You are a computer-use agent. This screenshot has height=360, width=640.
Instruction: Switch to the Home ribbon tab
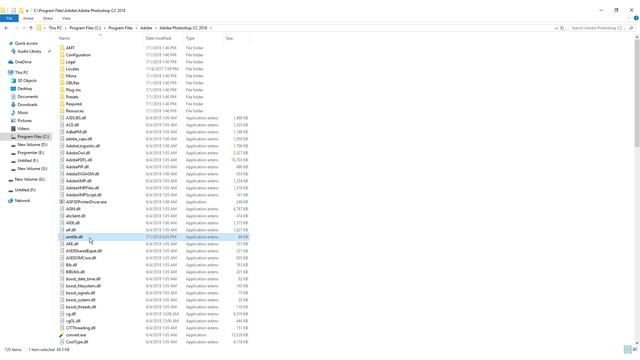coord(28,18)
